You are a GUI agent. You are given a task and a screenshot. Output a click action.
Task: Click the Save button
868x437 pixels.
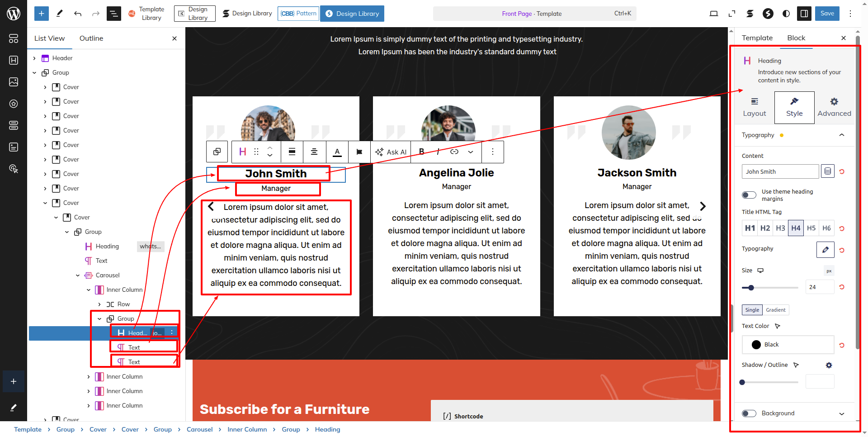827,14
